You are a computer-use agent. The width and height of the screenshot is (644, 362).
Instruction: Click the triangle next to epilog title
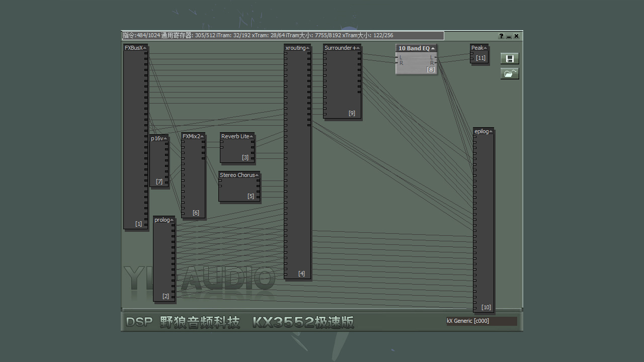coord(491,132)
